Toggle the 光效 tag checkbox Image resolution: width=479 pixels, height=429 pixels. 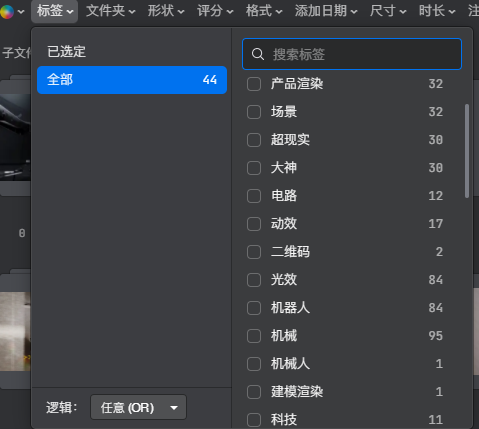[254, 280]
